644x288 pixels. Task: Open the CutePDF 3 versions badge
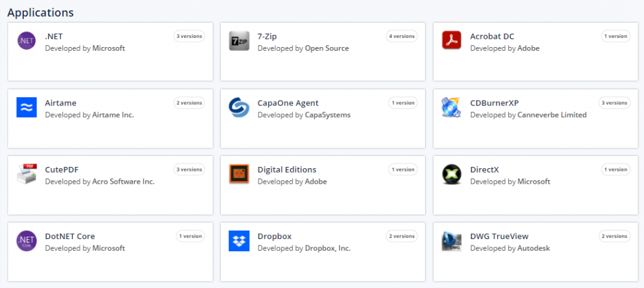[x=189, y=169]
